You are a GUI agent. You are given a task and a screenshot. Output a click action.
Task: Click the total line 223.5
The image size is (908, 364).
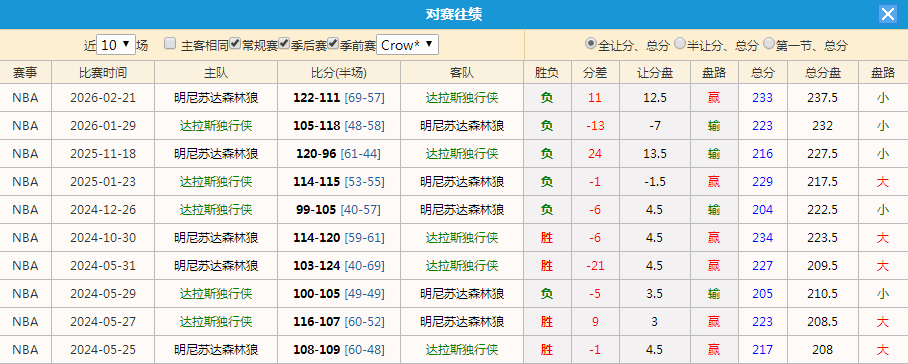[823, 238]
